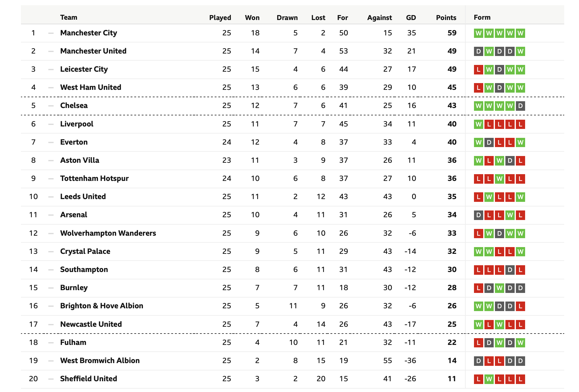
Task: Click Liverpool's green W form badge
Action: 478,124
